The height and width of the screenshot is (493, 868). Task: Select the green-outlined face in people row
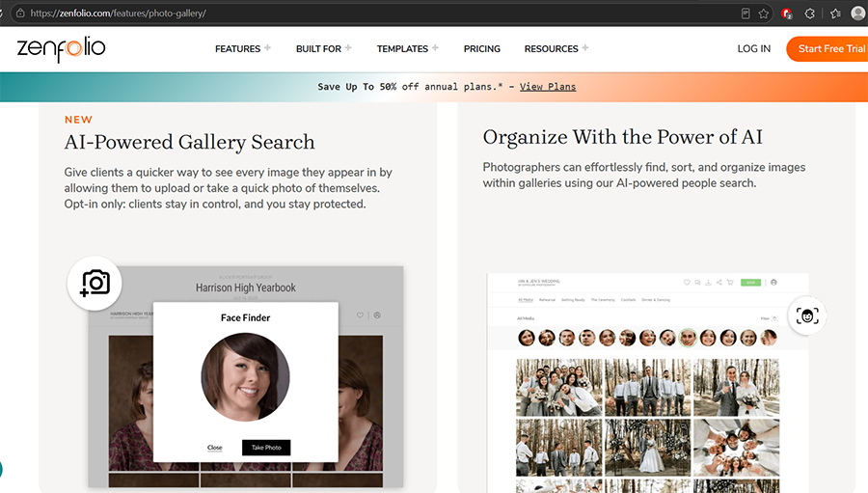coord(688,338)
